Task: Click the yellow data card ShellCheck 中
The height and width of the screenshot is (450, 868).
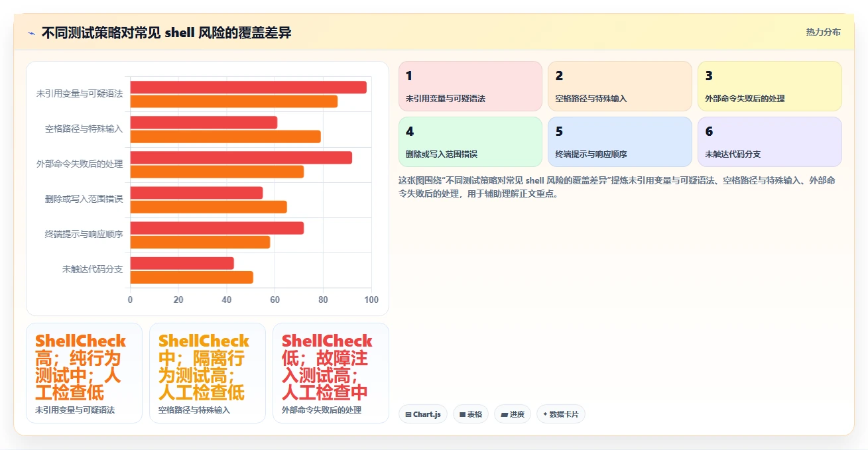Action: [208, 373]
